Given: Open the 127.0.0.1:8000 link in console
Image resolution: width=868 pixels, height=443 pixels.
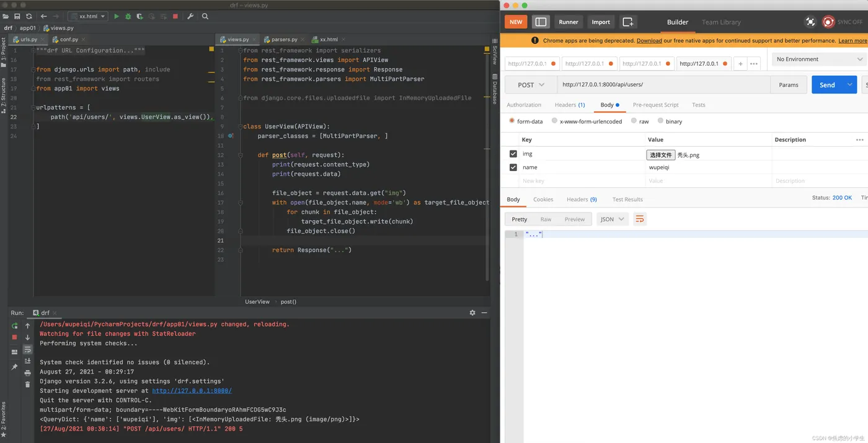Looking at the screenshot, I should pos(192,391).
